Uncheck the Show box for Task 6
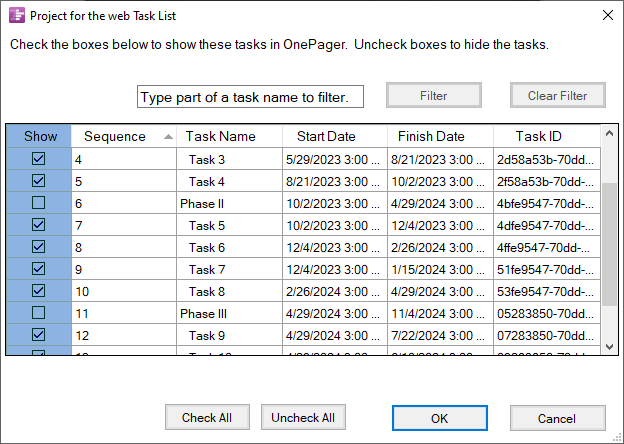Image resolution: width=624 pixels, height=444 pixels. 39,247
